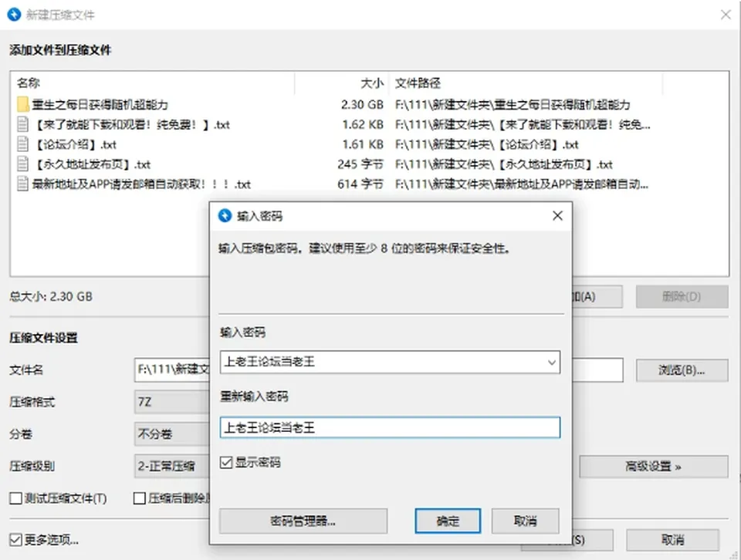The width and height of the screenshot is (741, 560).
Task: Uncheck the 显示密码 checkbox
Action: pos(226,463)
